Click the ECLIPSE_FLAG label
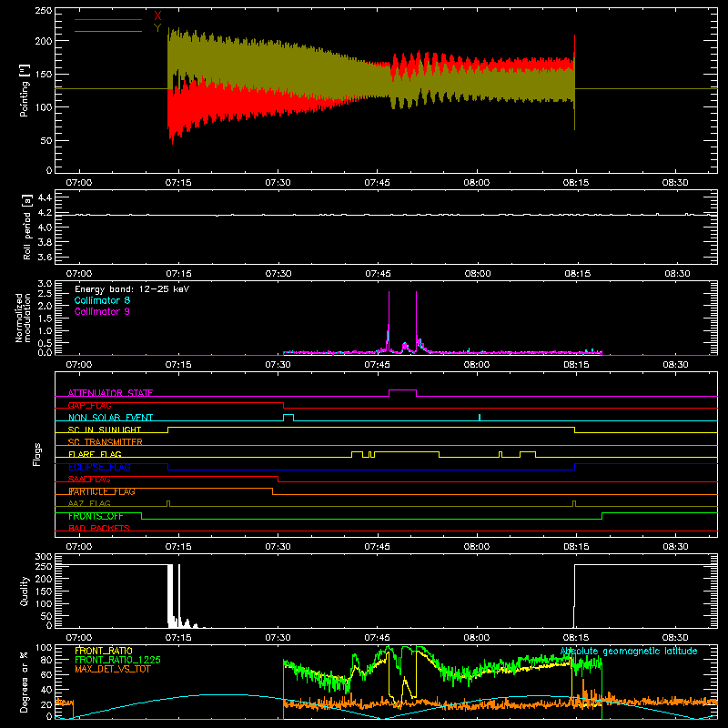This screenshot has width=728, height=728. tap(99, 467)
